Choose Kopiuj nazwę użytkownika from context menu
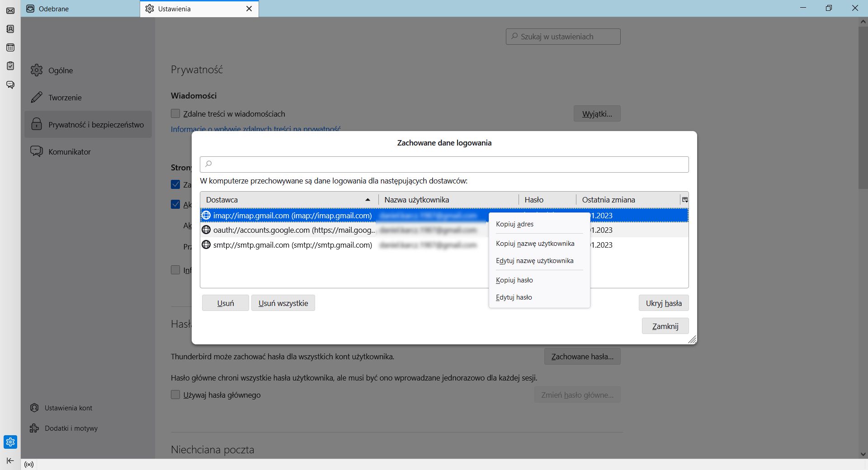Image resolution: width=868 pixels, height=470 pixels. (539, 244)
